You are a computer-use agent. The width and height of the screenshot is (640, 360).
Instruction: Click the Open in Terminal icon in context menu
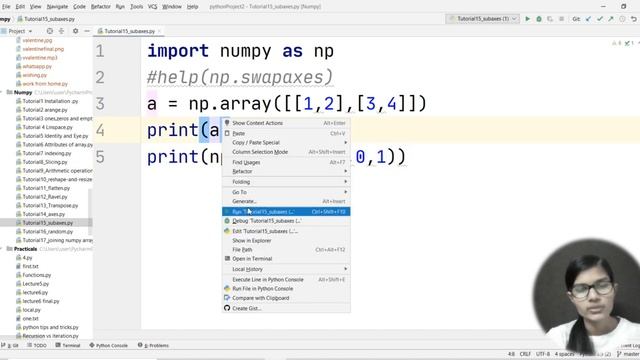click(x=227, y=258)
